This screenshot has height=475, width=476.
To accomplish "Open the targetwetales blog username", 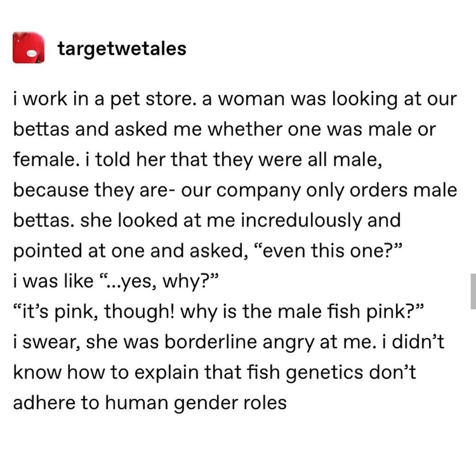I will pos(122,48).
